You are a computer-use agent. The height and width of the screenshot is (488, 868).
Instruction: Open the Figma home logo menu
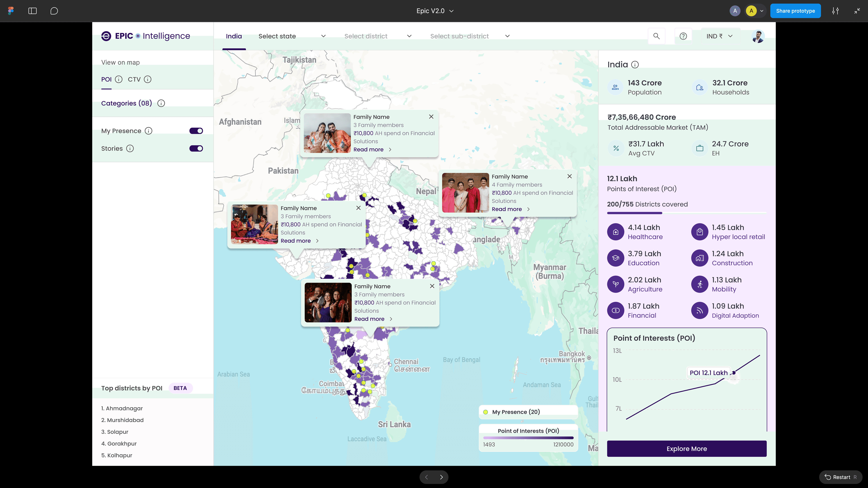11,11
